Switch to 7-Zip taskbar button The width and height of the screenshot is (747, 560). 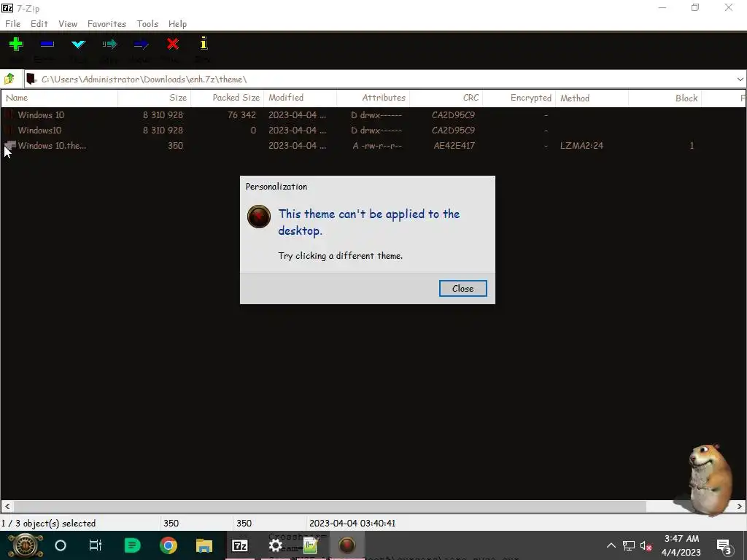[239, 545]
